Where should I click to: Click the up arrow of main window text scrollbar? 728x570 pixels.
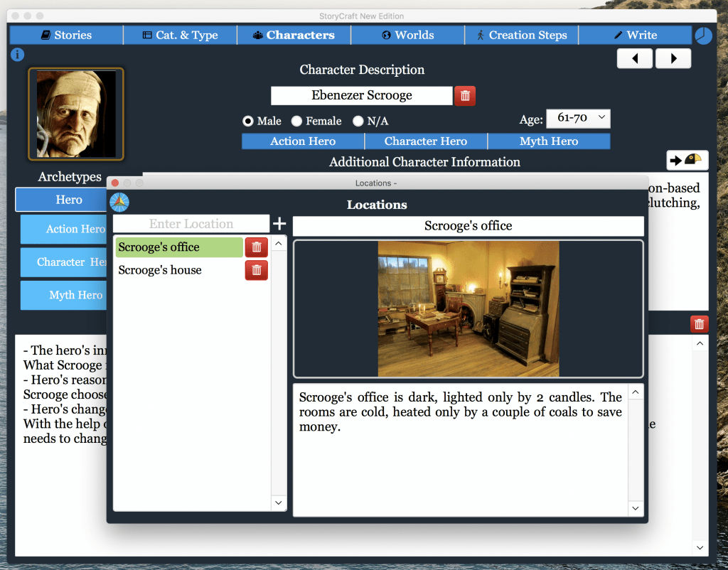pyautogui.click(x=700, y=343)
